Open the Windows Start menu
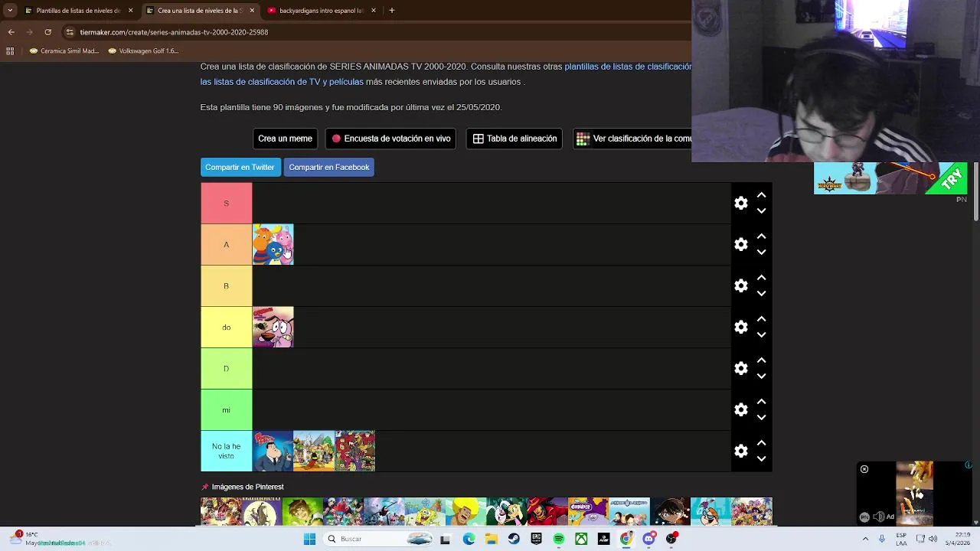 click(x=309, y=539)
